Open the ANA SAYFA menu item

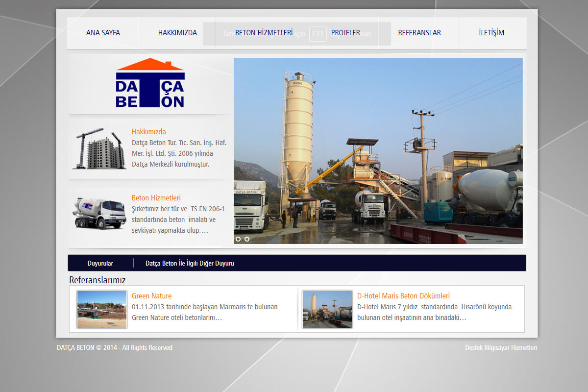click(103, 33)
